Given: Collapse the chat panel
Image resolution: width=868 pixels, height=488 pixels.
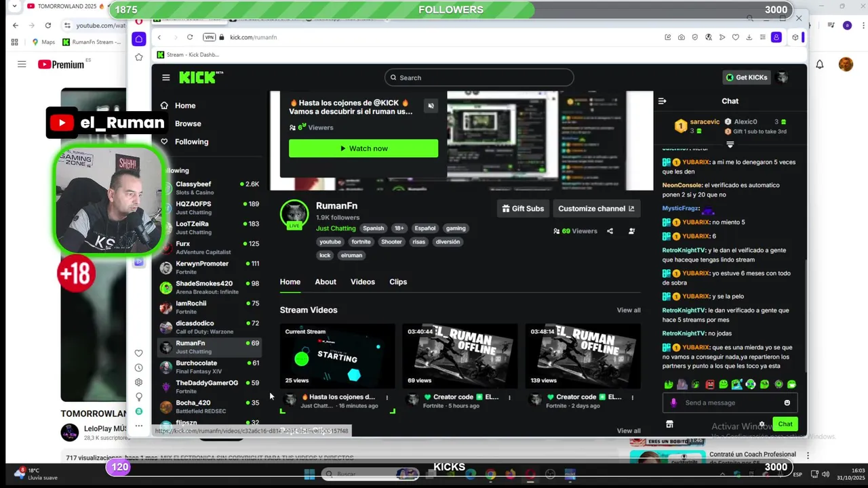Looking at the screenshot, I should (x=663, y=101).
